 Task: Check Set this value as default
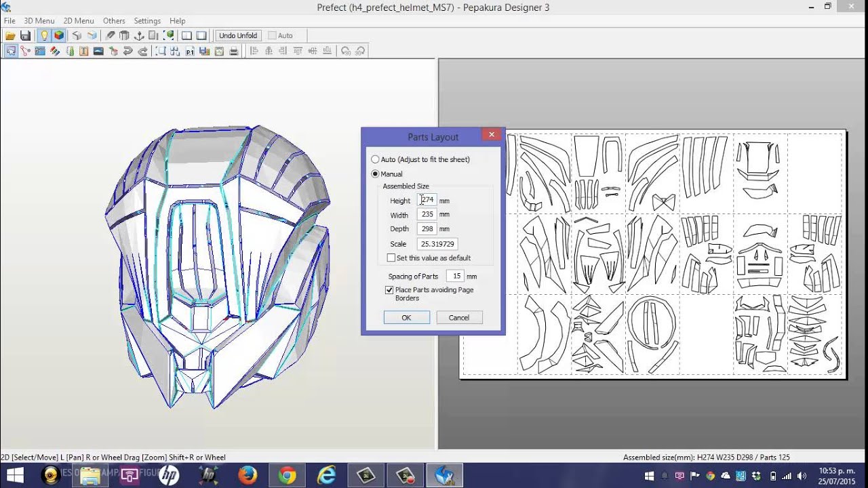pos(391,258)
